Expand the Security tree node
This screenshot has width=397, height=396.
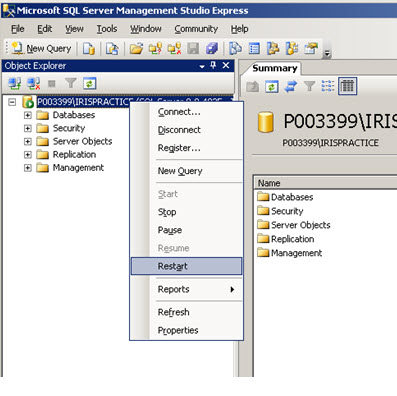click(28, 128)
